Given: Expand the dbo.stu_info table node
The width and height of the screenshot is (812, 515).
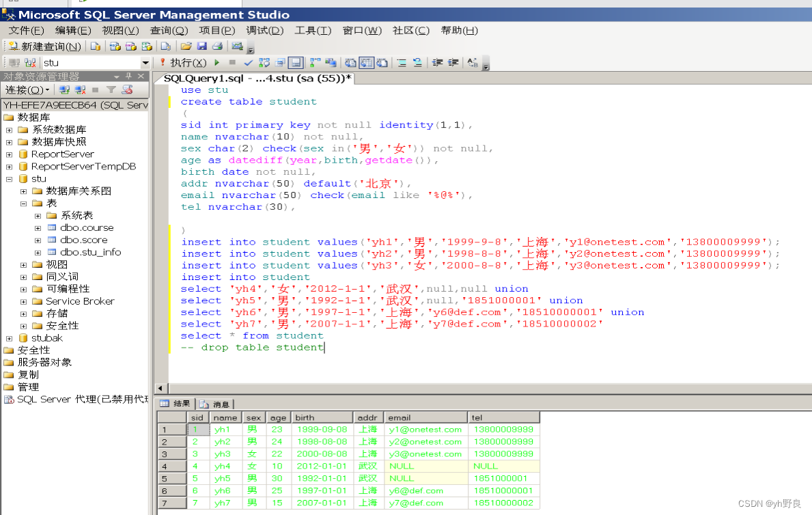Looking at the screenshot, I should pos(38,253).
